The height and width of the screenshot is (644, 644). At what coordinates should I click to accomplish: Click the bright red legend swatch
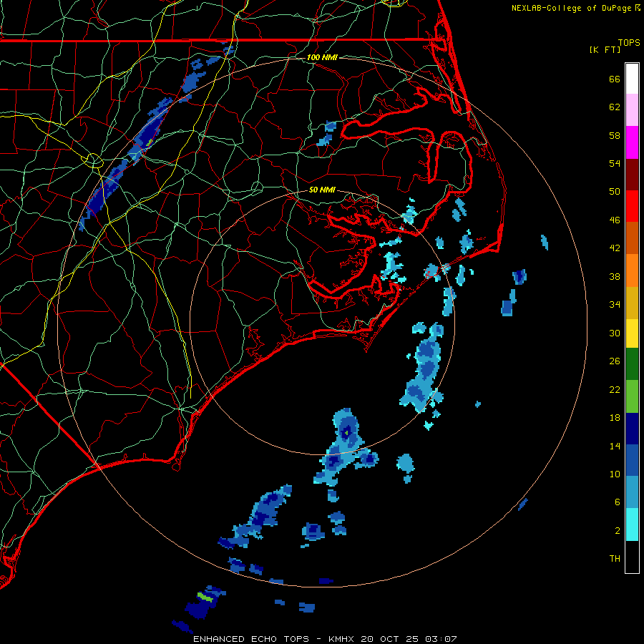click(632, 206)
